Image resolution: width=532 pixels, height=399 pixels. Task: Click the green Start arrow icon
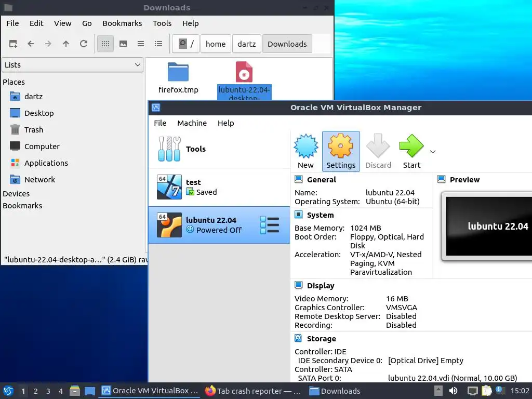point(411,146)
